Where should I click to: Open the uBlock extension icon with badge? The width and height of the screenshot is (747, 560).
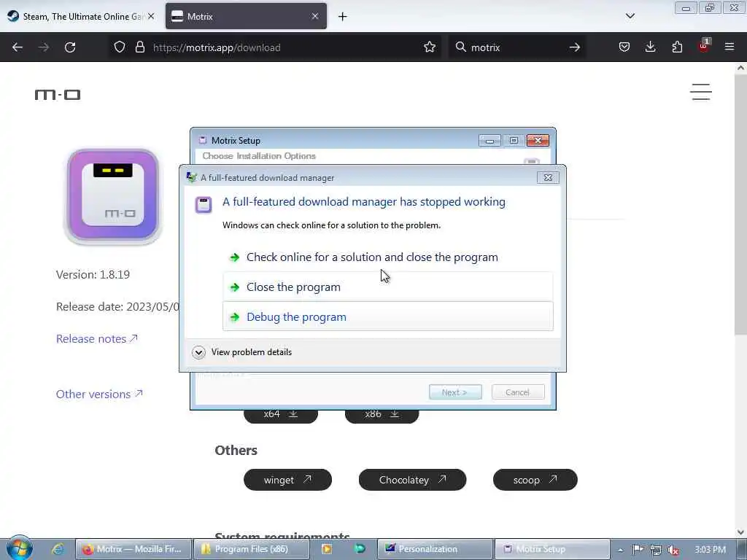[x=704, y=46]
